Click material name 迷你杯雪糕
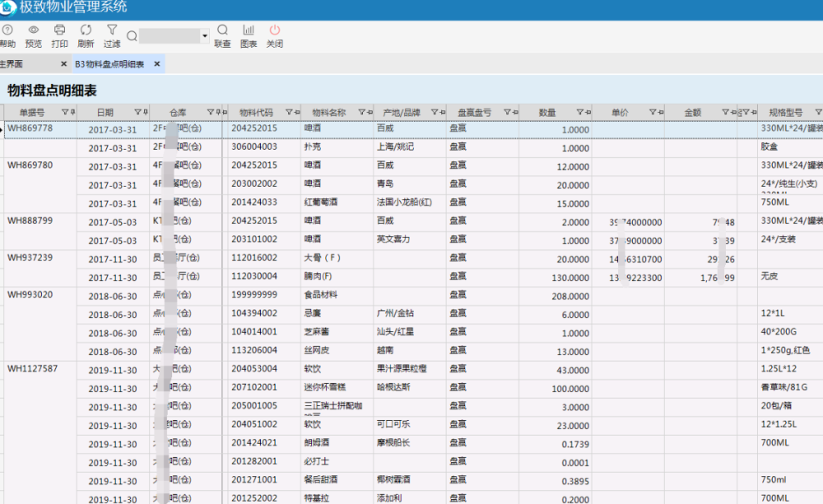The image size is (823, 504). (x=325, y=387)
